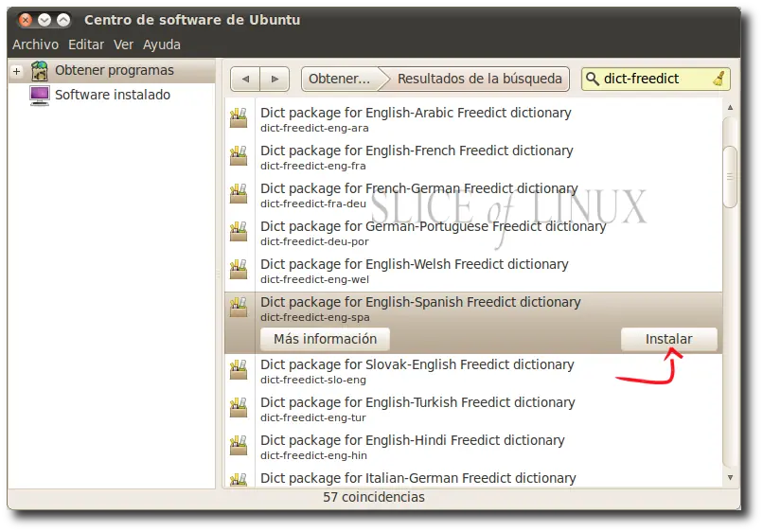Close the Centro de software window

point(26,20)
